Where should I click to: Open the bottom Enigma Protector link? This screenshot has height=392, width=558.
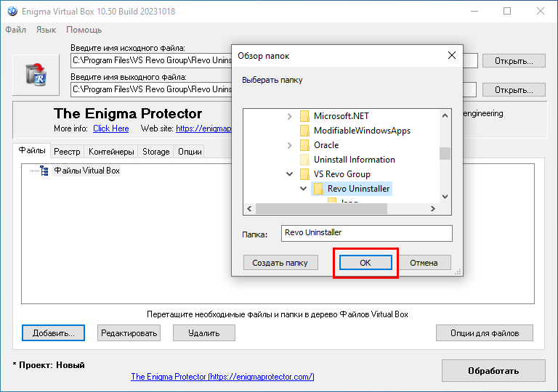click(x=222, y=377)
